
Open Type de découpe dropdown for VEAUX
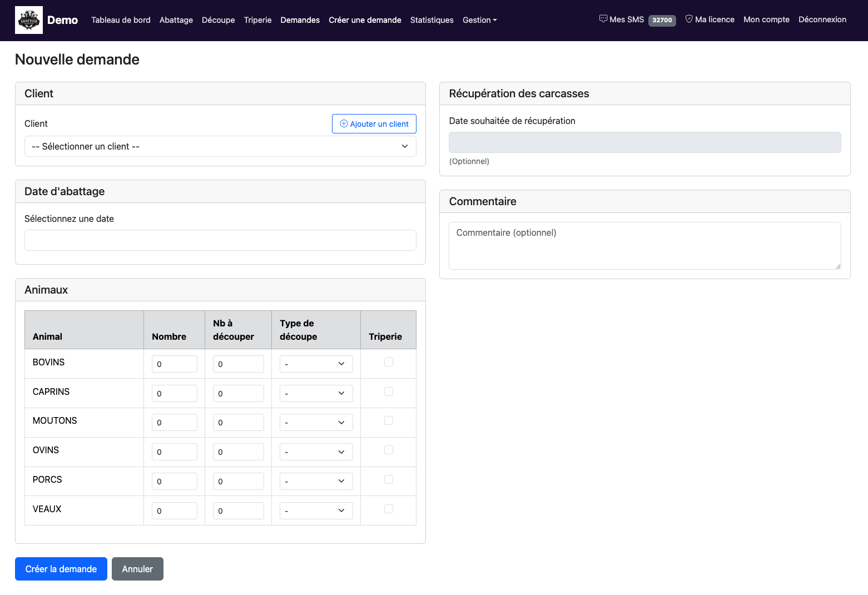coord(316,511)
